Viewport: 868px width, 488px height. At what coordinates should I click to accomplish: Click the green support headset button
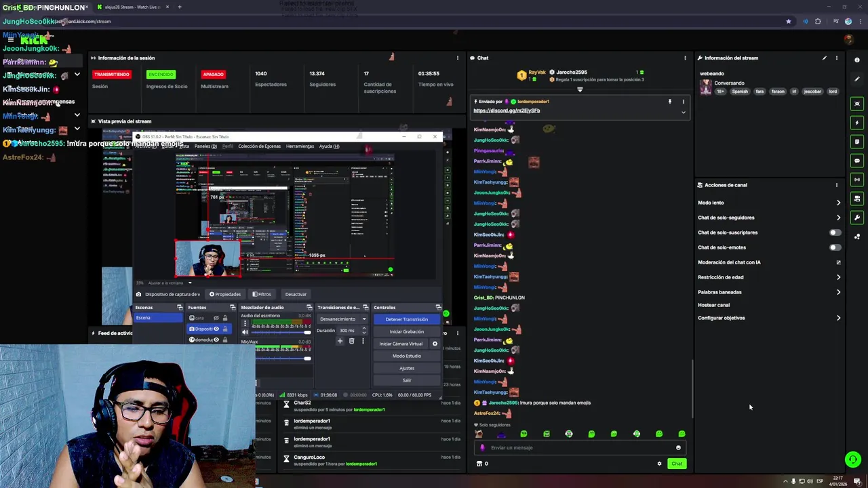[853, 459]
